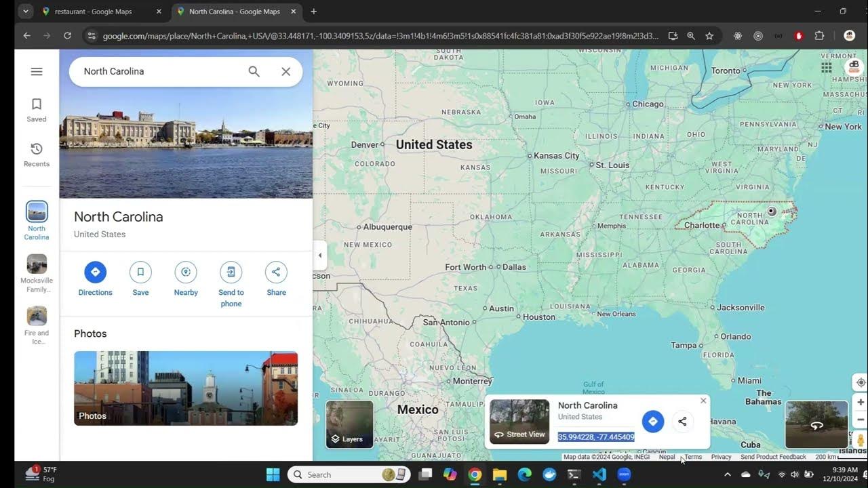Click the Nearby button

pyautogui.click(x=186, y=279)
